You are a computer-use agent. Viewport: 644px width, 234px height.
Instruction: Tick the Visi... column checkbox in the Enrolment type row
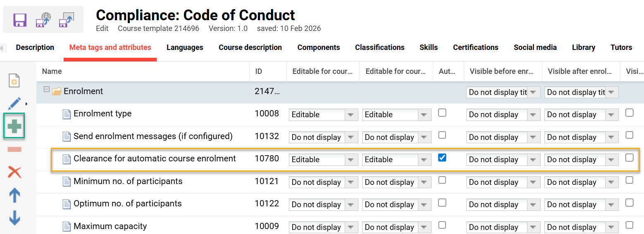(x=630, y=113)
